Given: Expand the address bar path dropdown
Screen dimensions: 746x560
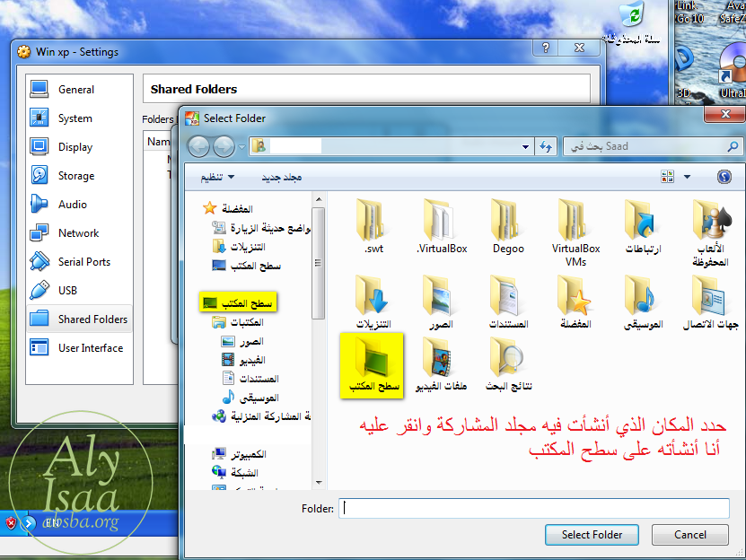Looking at the screenshot, I should [526, 146].
